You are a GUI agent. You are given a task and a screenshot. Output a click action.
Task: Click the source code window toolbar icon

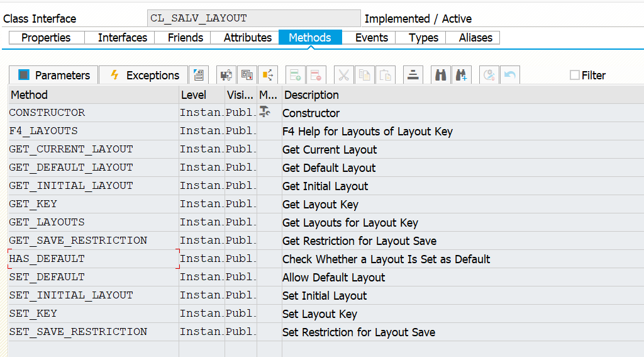(x=247, y=75)
